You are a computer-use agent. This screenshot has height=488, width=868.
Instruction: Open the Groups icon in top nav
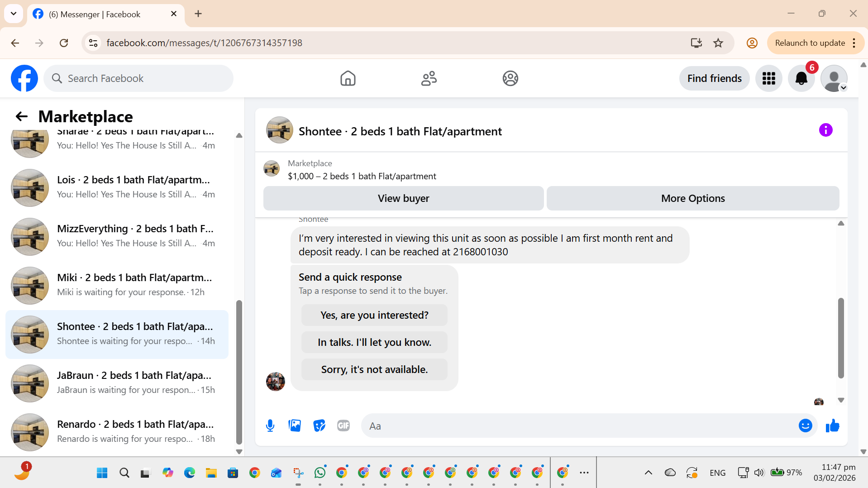(x=510, y=78)
